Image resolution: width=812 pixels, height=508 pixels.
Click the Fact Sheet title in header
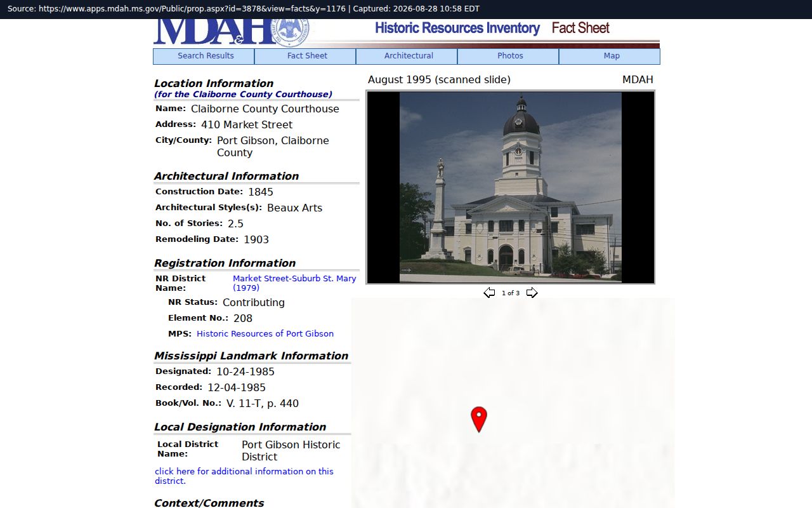point(580,28)
